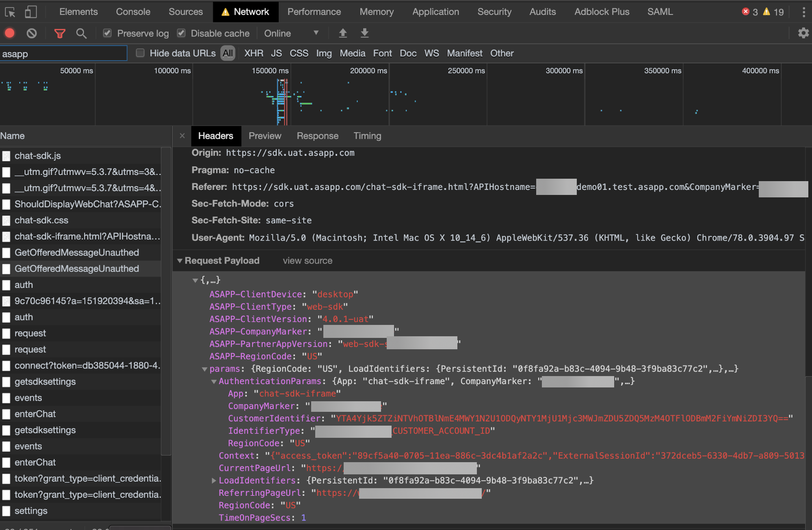Filter requests by XHR type
Image resolution: width=812 pixels, height=530 pixels.
(253, 53)
